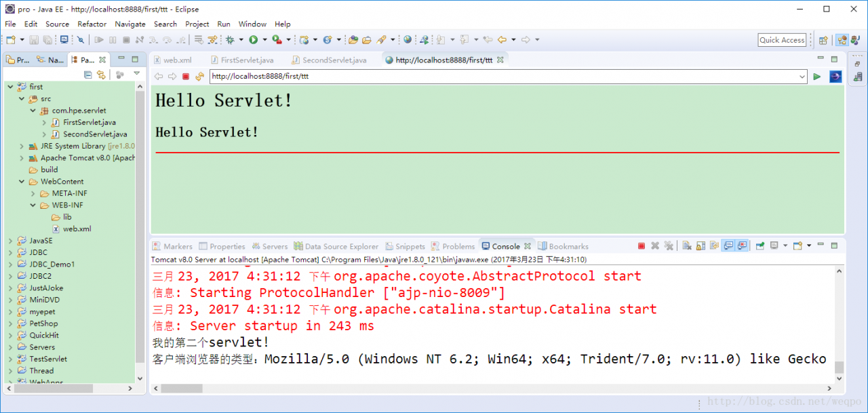Click the Skip All Breakpoints icon
The height and width of the screenshot is (413, 868).
(81, 40)
